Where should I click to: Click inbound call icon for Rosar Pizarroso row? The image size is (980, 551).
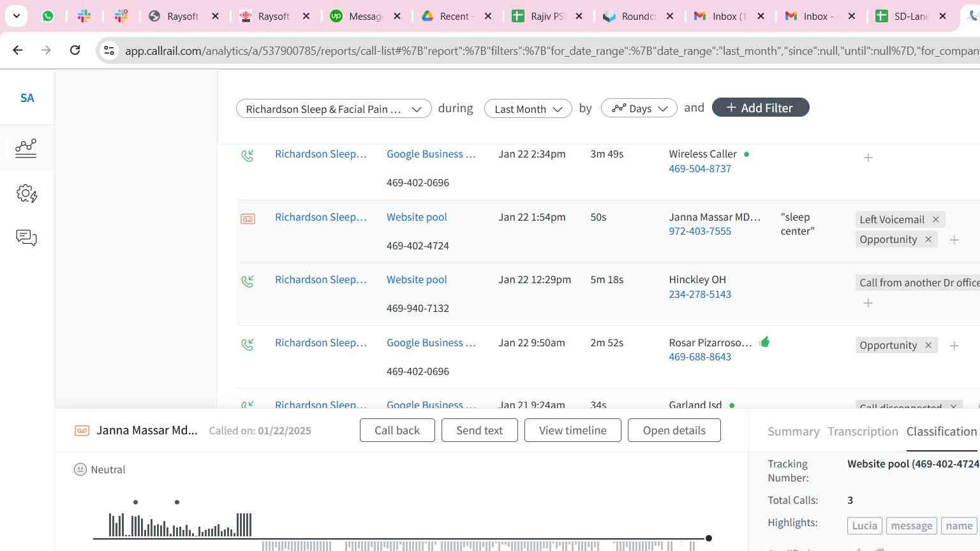pyautogui.click(x=248, y=344)
